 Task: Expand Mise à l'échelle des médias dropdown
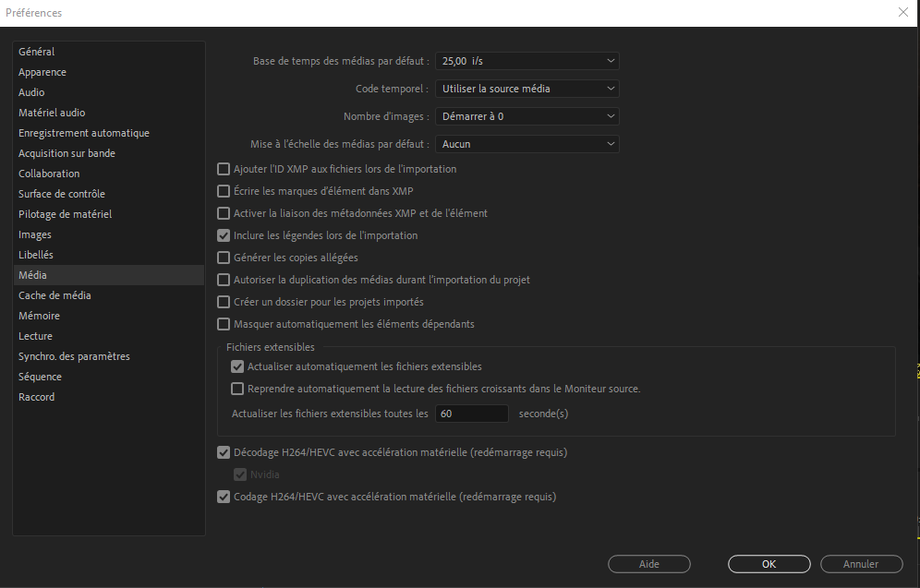pyautogui.click(x=527, y=144)
